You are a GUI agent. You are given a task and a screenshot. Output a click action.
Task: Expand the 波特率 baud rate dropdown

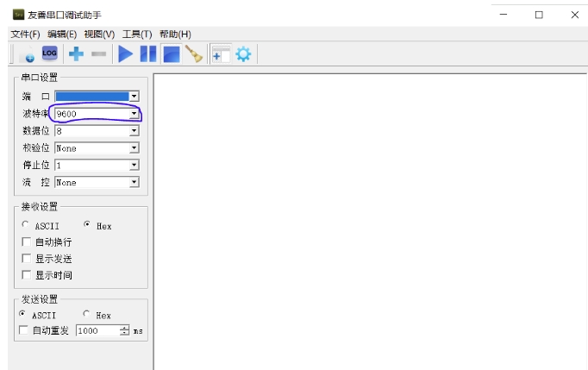tap(134, 114)
